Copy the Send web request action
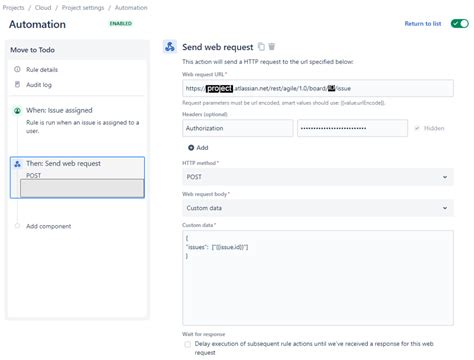Screen dimensions: 474x360 click(262, 47)
